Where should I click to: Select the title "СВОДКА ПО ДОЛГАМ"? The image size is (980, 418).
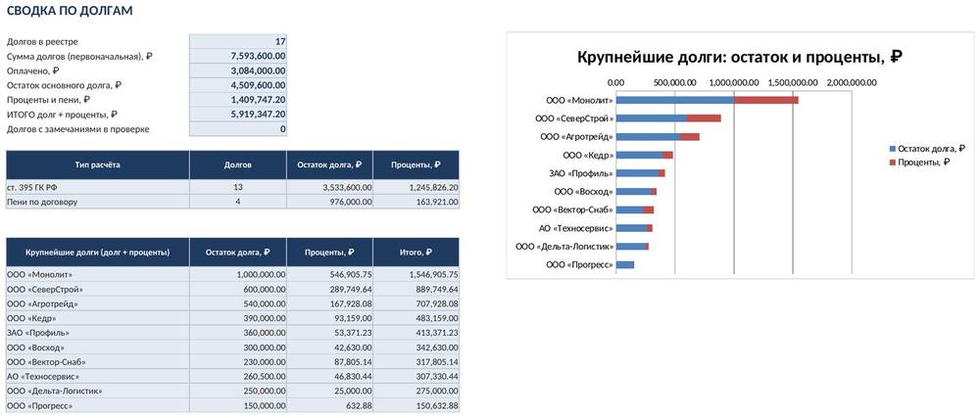pyautogui.click(x=70, y=11)
